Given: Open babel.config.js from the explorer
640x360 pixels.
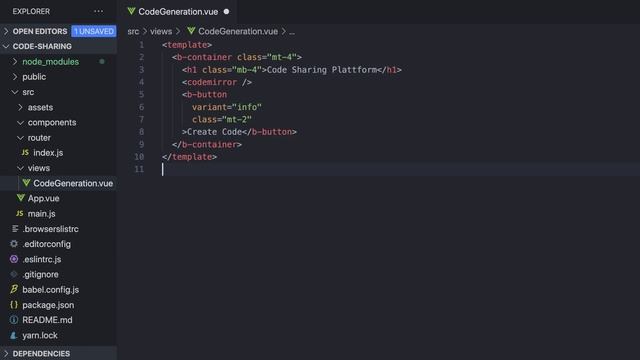Looking at the screenshot, I should tap(51, 289).
